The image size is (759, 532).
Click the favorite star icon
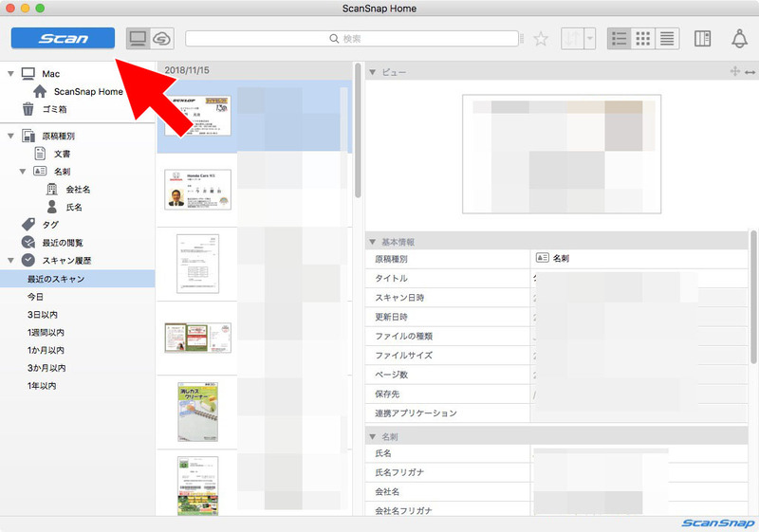click(541, 39)
